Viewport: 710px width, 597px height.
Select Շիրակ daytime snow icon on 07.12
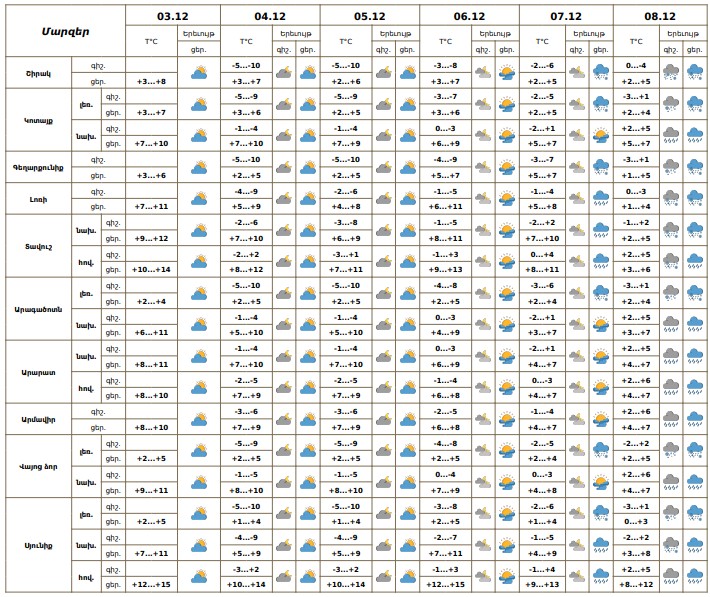[601, 73]
